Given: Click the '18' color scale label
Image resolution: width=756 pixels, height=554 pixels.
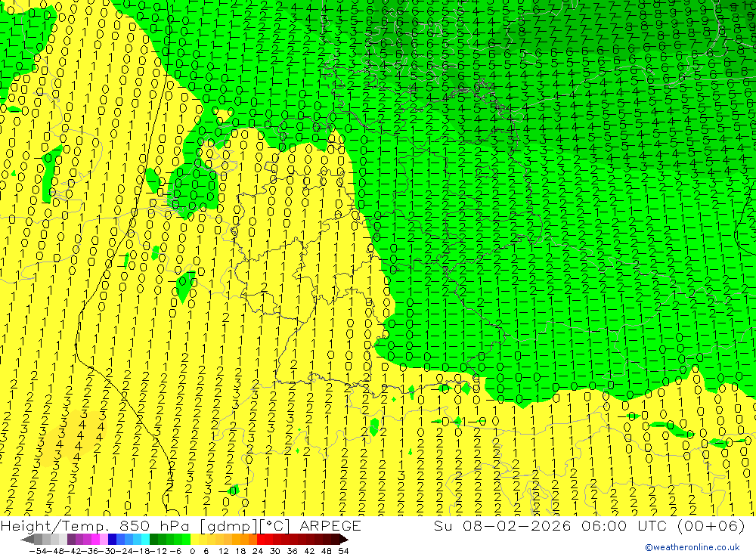Looking at the screenshot, I should (x=240, y=551).
